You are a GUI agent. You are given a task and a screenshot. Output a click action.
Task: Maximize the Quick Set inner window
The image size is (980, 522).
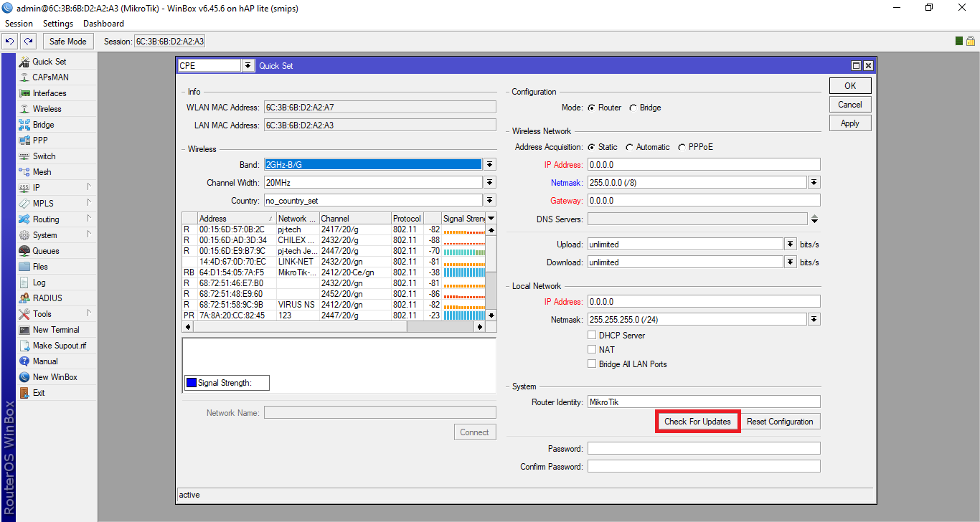click(856, 65)
